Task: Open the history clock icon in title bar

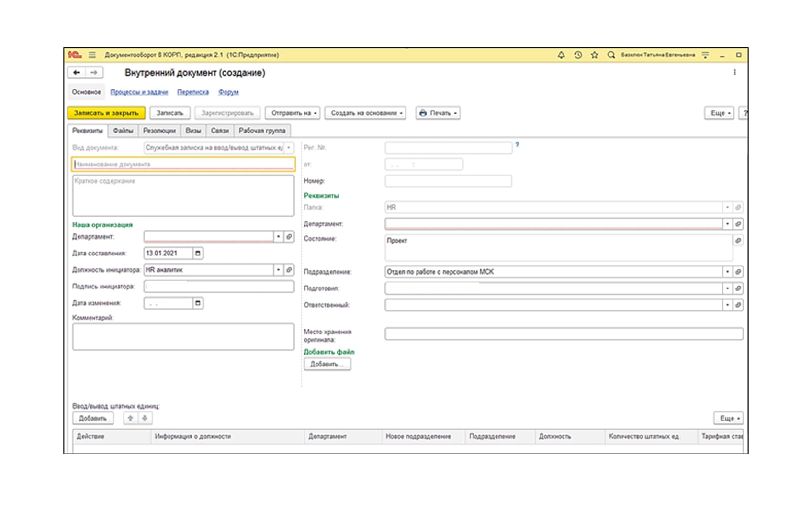Action: pyautogui.click(x=577, y=55)
